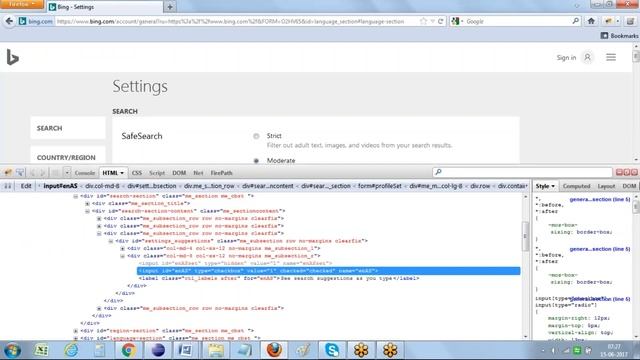Click the magnifier icon in the Google search box

point(576,21)
